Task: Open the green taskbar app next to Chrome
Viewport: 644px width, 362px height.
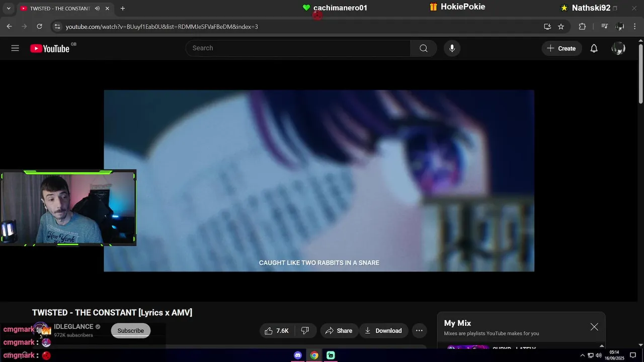Action: pos(331,355)
